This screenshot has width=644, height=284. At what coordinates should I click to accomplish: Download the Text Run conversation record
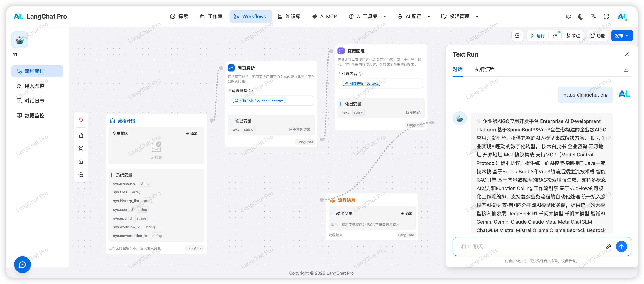[626, 70]
